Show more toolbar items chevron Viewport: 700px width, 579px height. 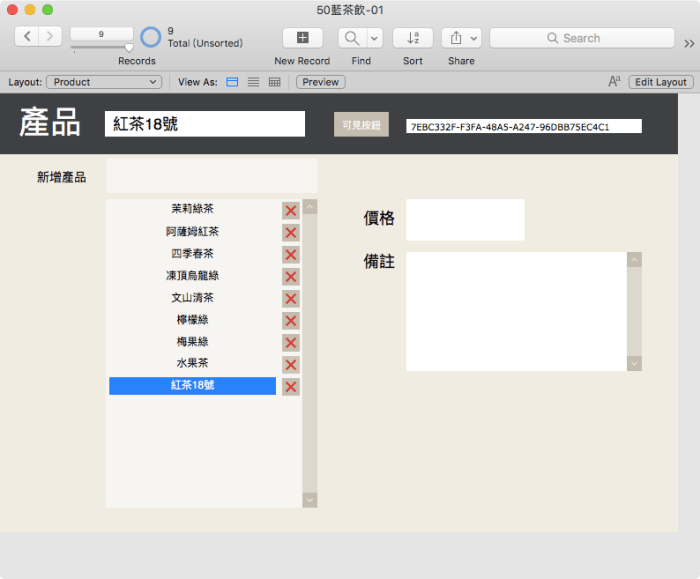(689, 43)
